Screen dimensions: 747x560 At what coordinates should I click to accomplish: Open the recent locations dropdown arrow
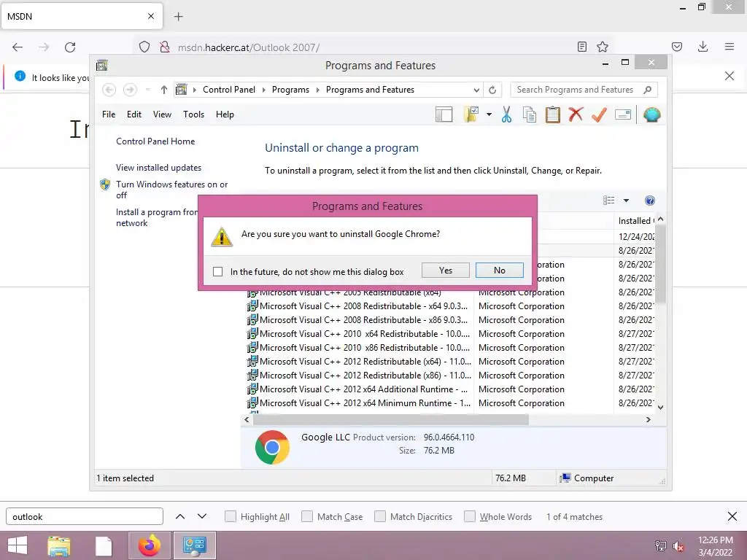coord(147,90)
